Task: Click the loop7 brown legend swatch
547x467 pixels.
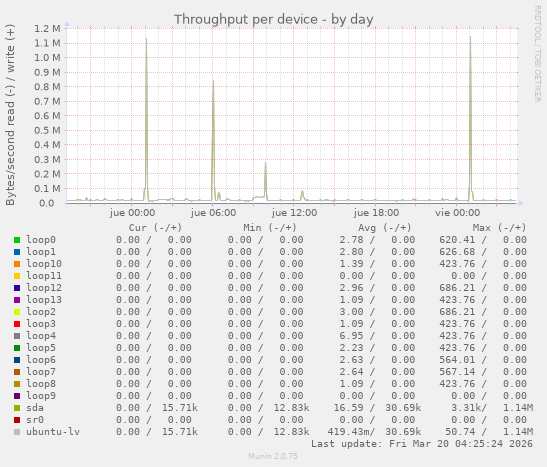Action: click(x=17, y=372)
